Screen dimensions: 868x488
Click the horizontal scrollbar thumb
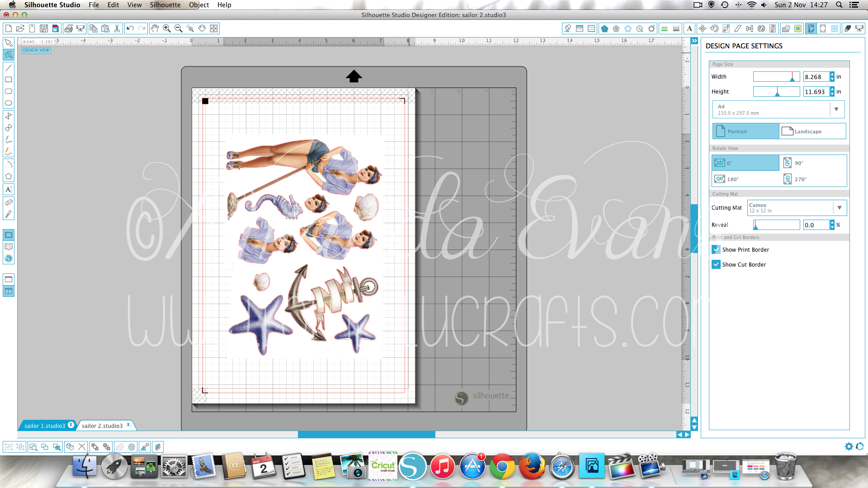tap(366, 434)
